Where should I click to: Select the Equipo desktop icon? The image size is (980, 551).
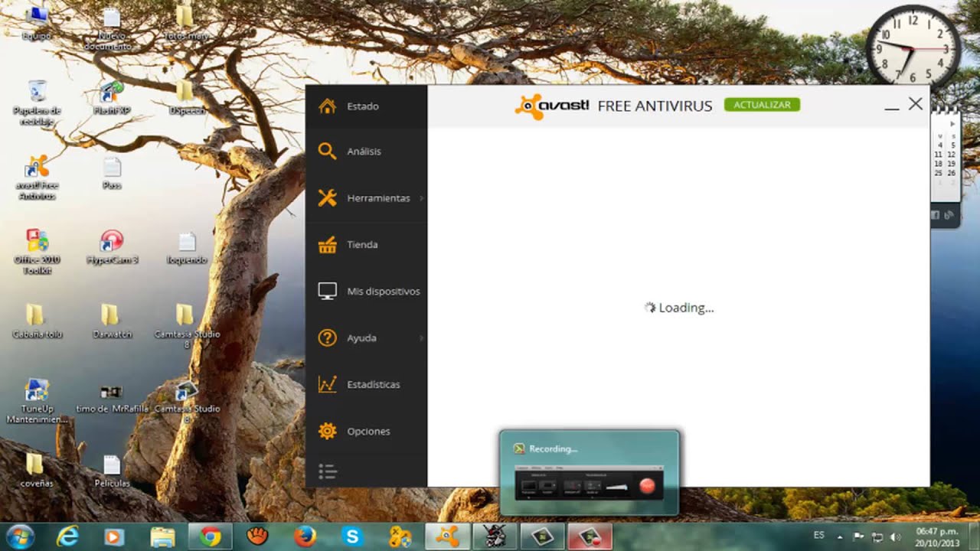36,24
